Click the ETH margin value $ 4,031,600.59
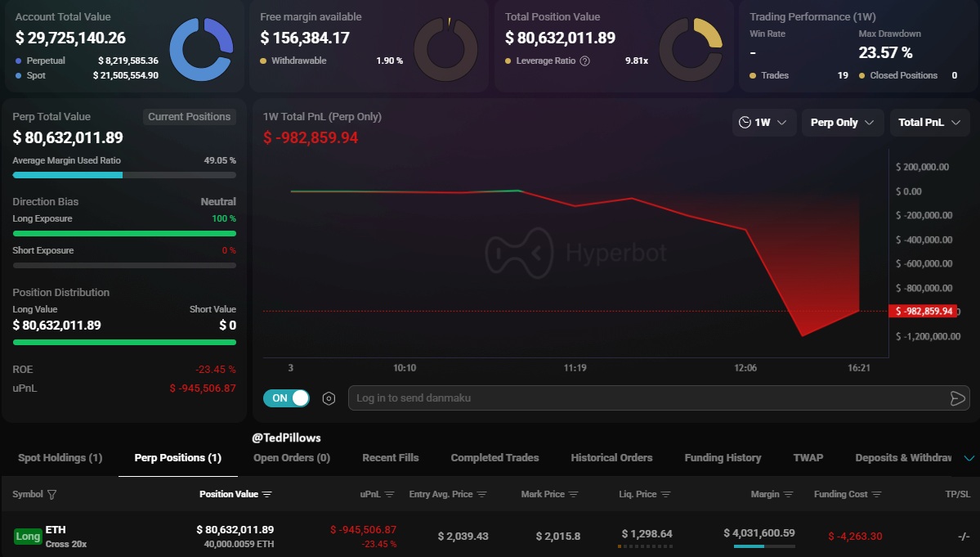Viewport: 980px width, 557px height. point(759,533)
